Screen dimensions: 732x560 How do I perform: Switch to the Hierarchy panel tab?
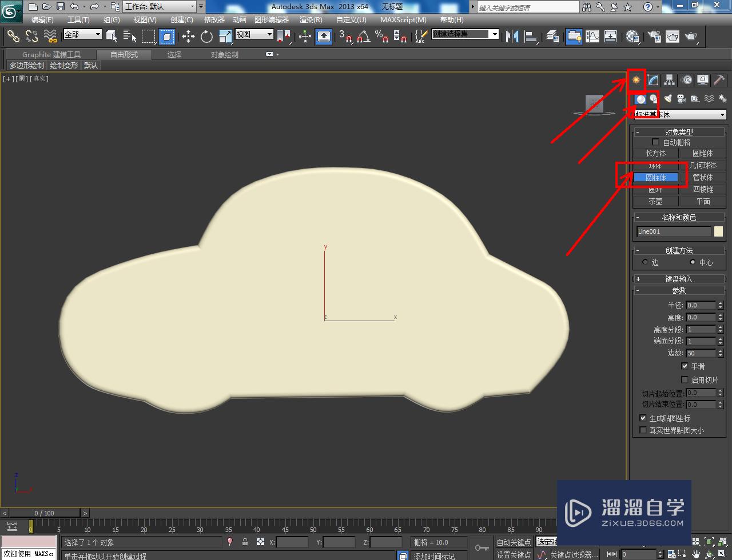tap(669, 80)
